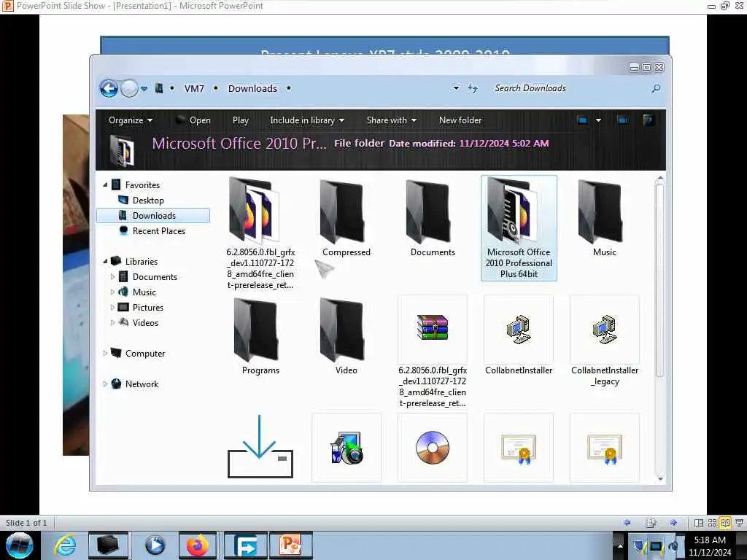
Task: Click the Explorer help icon
Action: (648, 120)
